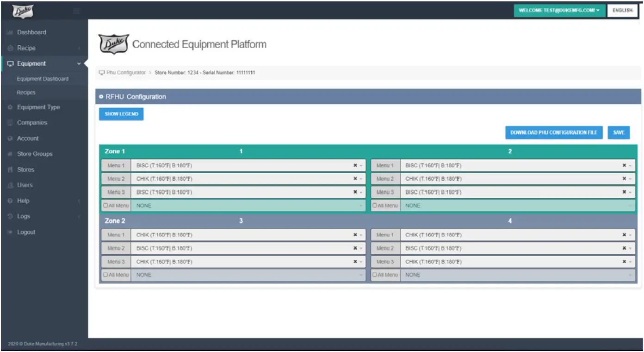Open Recipes under the Equipment menu

tap(26, 93)
